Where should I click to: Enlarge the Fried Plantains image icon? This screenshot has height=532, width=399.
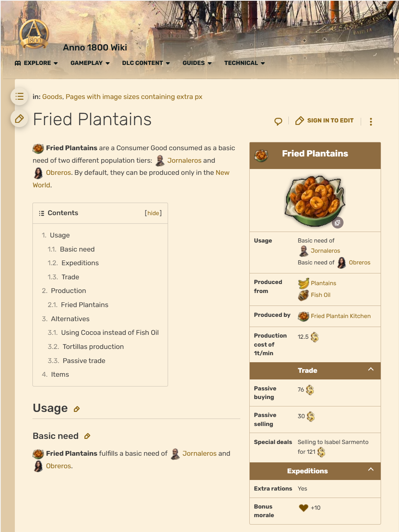pos(337,223)
